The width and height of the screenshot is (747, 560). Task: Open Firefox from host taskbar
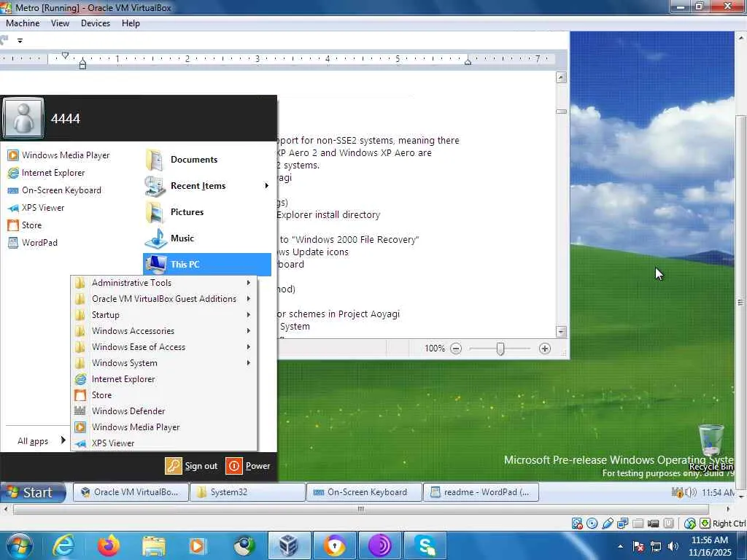click(x=109, y=545)
